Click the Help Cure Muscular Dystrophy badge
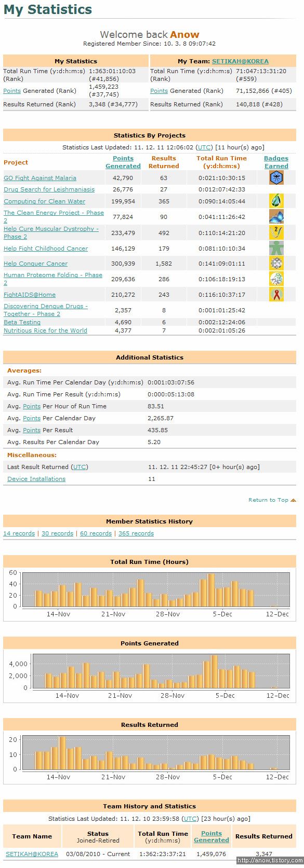 click(x=276, y=232)
